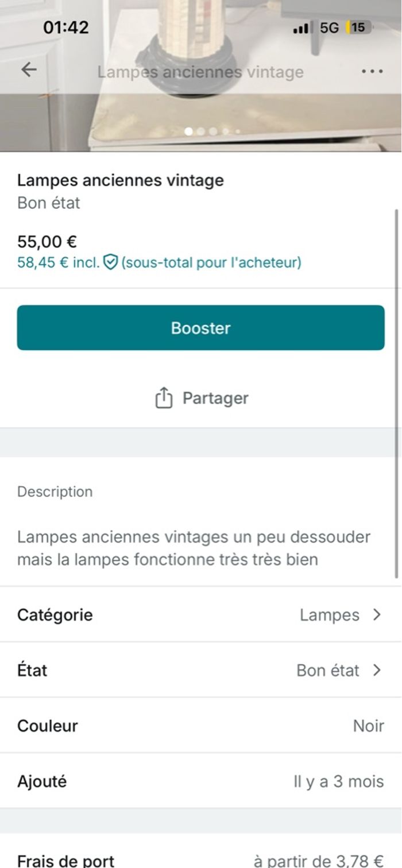The image size is (402, 868).
Task: Tap the back arrow icon
Action: point(28,70)
